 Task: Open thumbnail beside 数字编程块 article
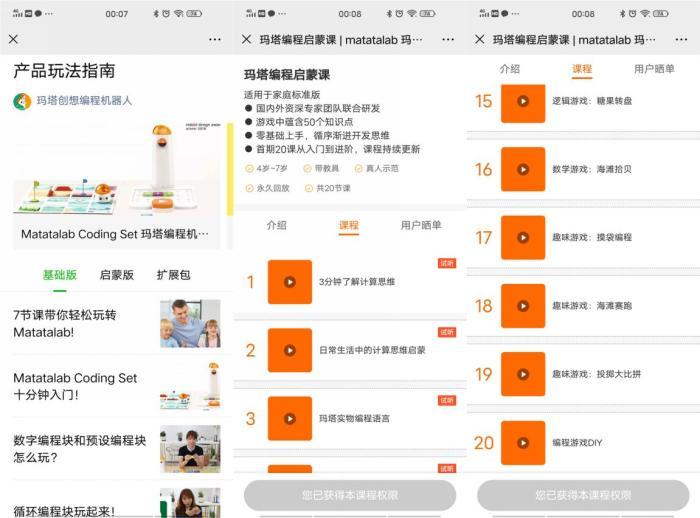tap(190, 449)
